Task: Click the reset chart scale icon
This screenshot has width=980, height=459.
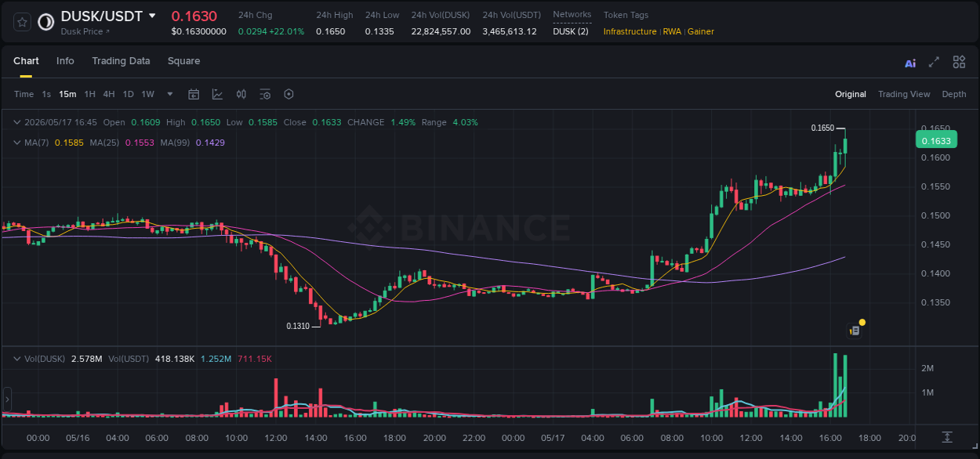Action: click(x=947, y=437)
